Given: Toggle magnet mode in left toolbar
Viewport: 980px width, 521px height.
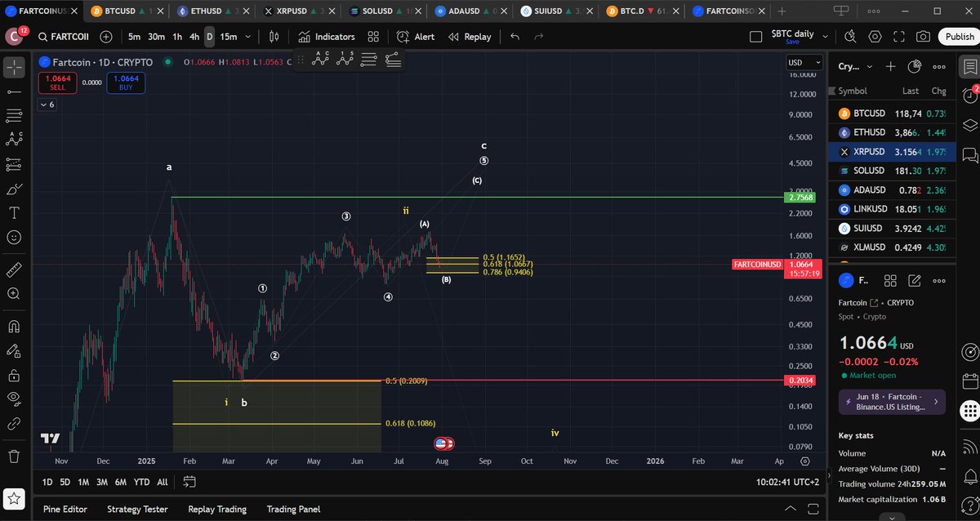Looking at the screenshot, I should tap(14, 327).
